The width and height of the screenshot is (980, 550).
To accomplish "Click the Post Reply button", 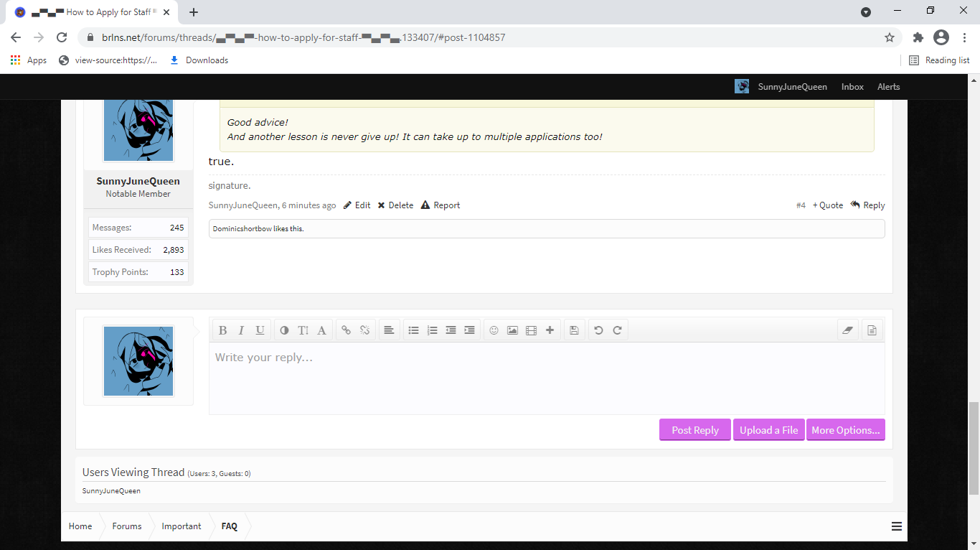I will coord(695,430).
